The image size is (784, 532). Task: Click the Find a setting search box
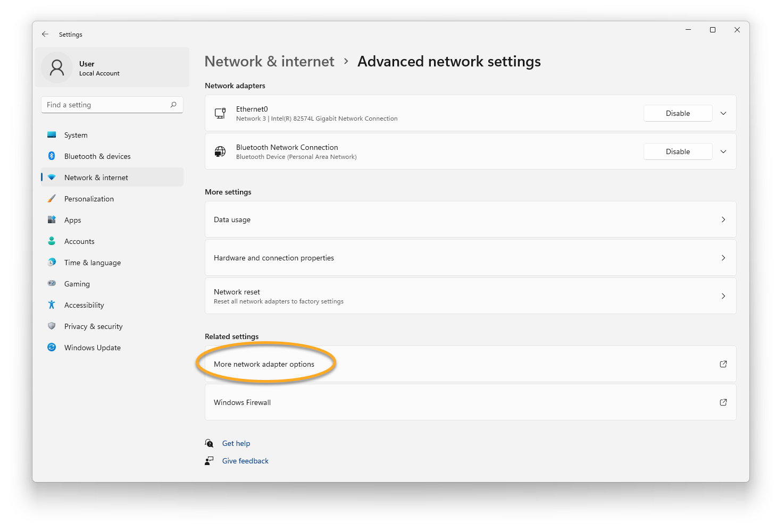pyautogui.click(x=106, y=105)
